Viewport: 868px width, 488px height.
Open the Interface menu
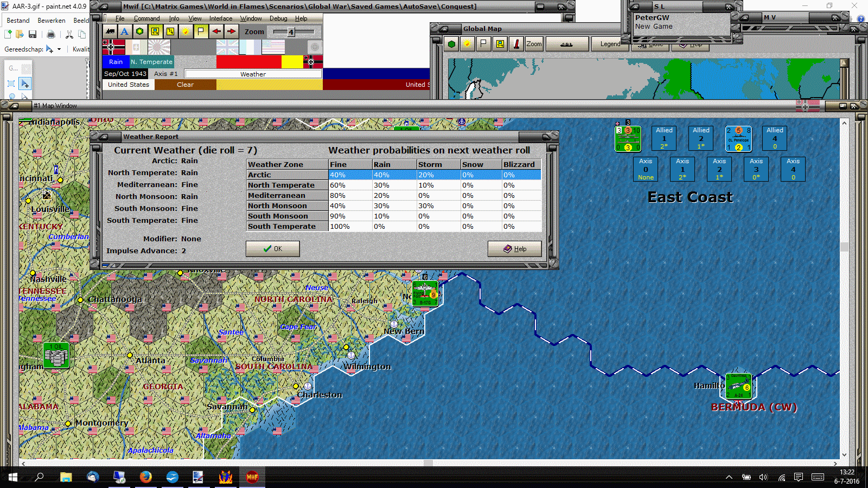pyautogui.click(x=221, y=18)
